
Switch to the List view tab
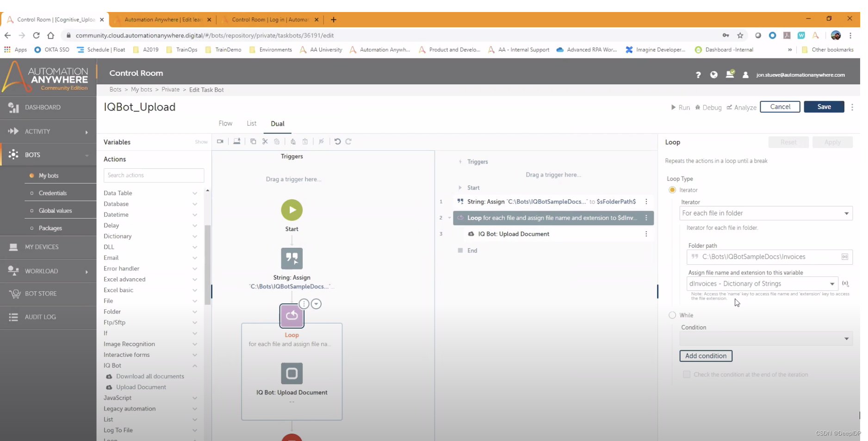(x=252, y=123)
